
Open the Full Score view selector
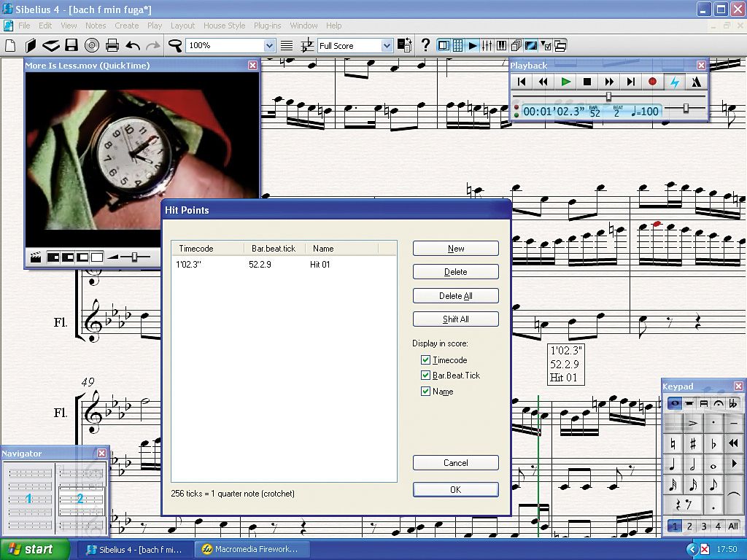(387, 45)
